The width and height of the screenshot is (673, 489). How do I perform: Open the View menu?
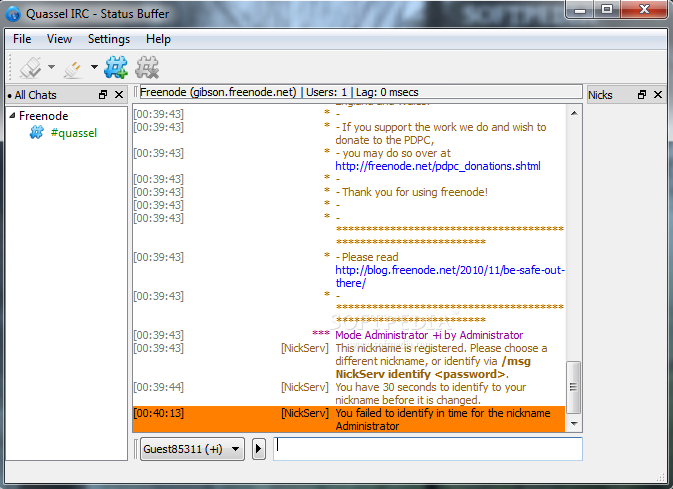(x=59, y=39)
